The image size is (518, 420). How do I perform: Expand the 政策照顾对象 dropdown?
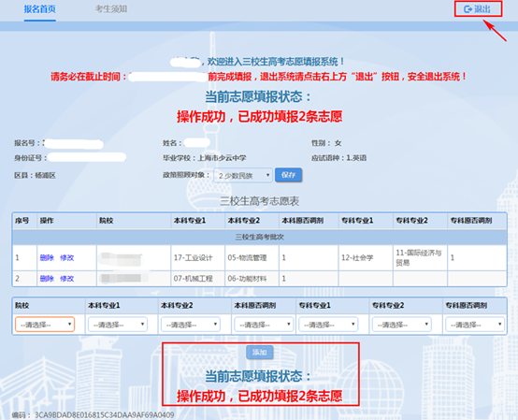click(x=243, y=176)
